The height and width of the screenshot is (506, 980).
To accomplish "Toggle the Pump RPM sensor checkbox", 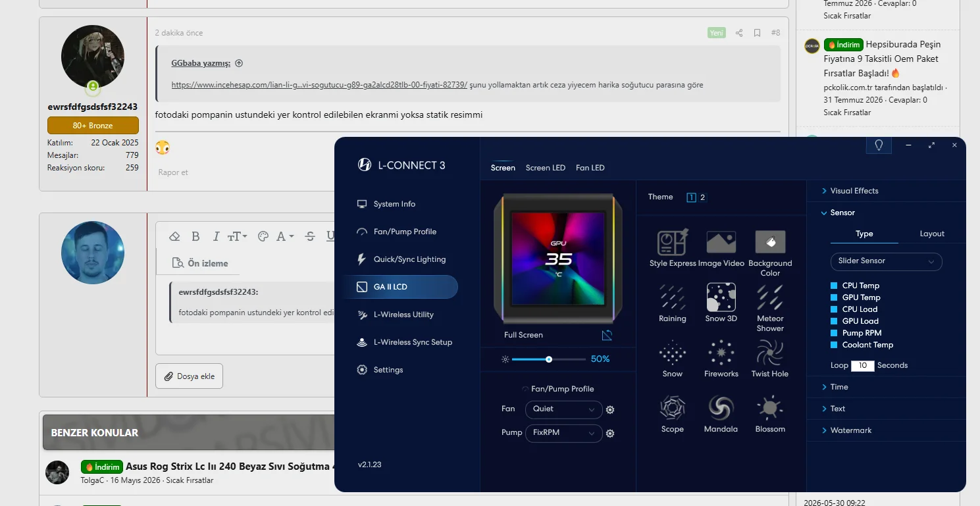I will 834,333.
